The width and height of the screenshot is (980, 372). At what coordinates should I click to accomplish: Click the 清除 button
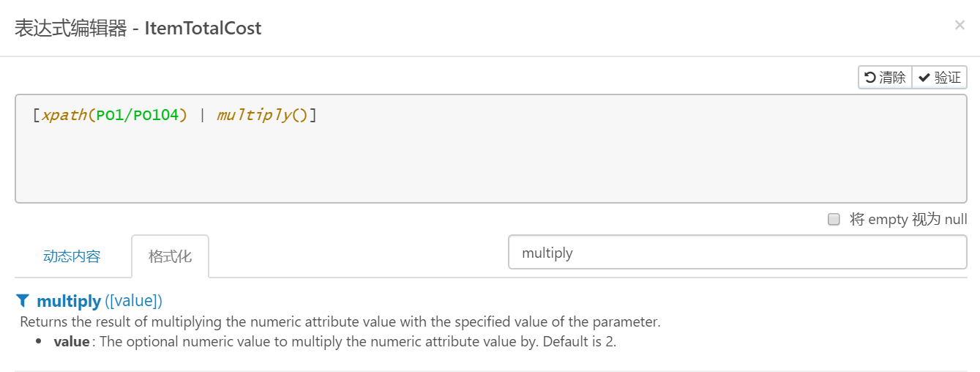[886, 78]
